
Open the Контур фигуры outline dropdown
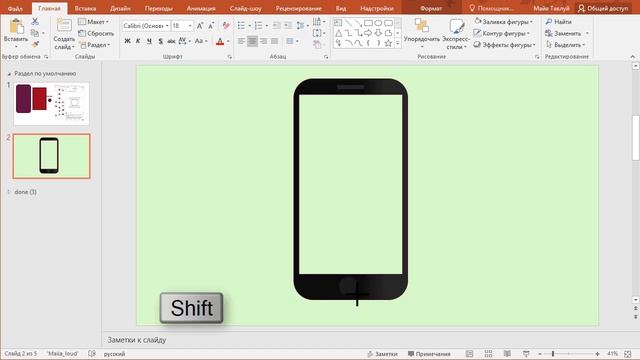point(502,33)
